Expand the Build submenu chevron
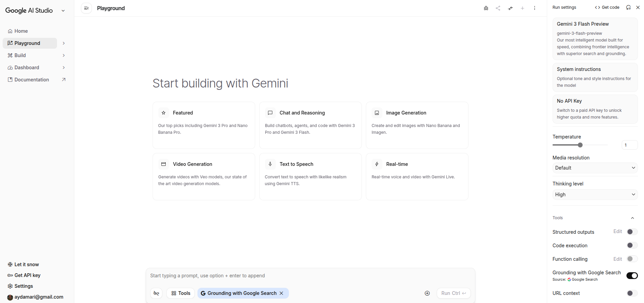Image resolution: width=644 pixels, height=303 pixels. 63,55
